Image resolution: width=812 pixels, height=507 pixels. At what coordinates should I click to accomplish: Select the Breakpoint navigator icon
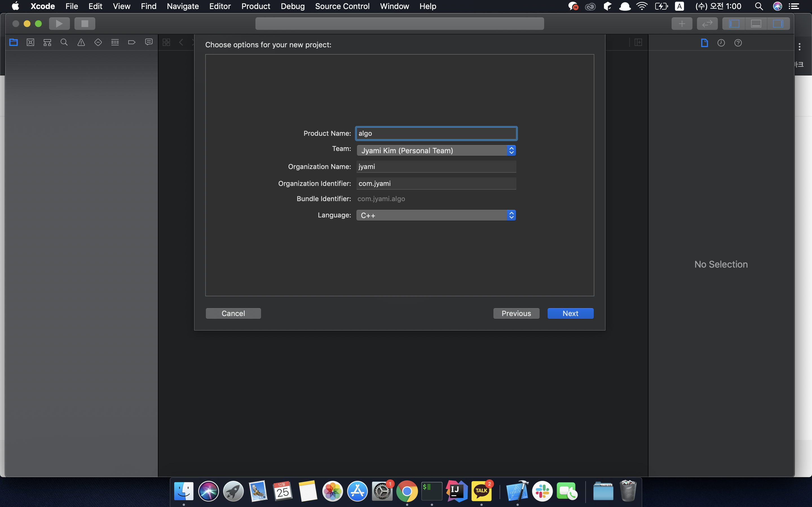[x=132, y=42]
